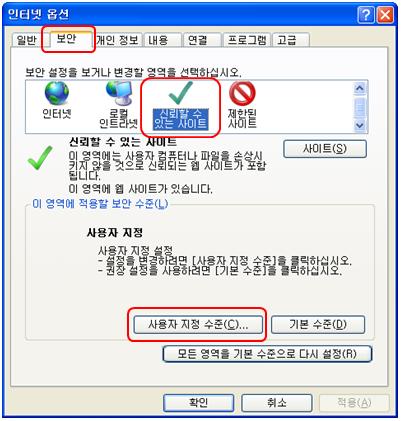Open 사용자 지정 수준(C)... settings
The width and height of the screenshot is (402, 421).
[x=198, y=324]
